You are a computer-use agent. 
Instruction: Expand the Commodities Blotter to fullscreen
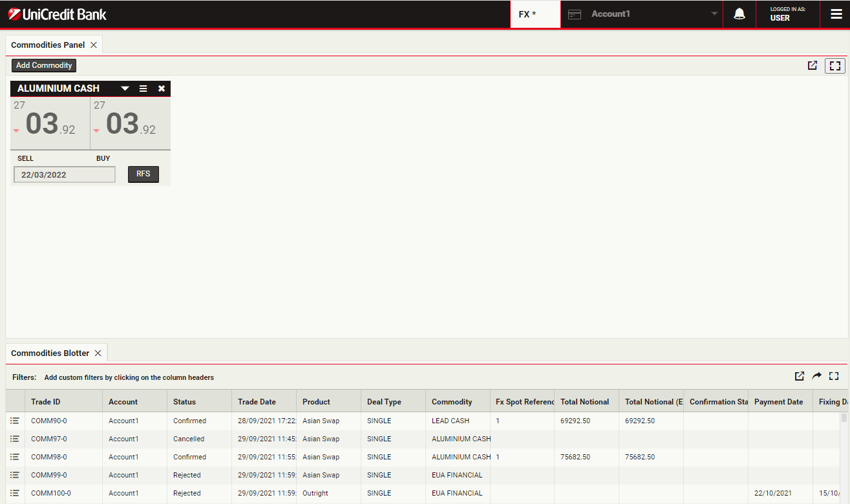click(834, 376)
